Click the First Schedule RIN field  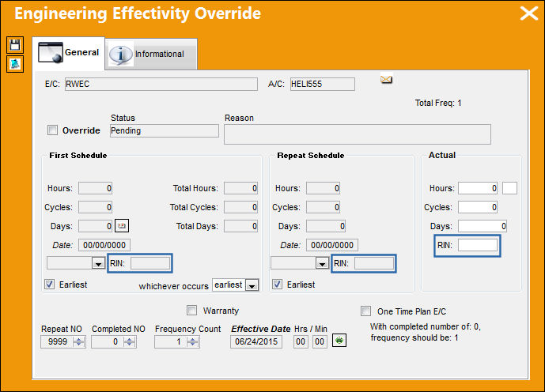coord(150,263)
